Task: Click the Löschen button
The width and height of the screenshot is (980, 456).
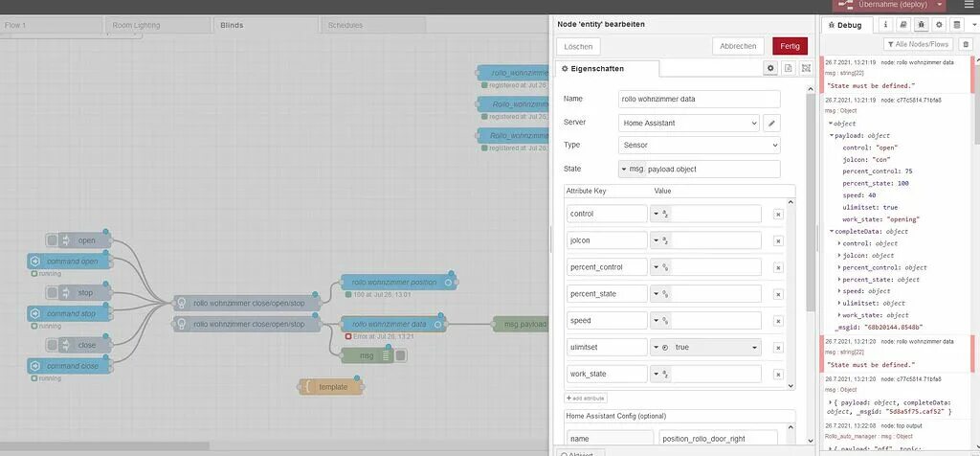Action: (x=578, y=46)
